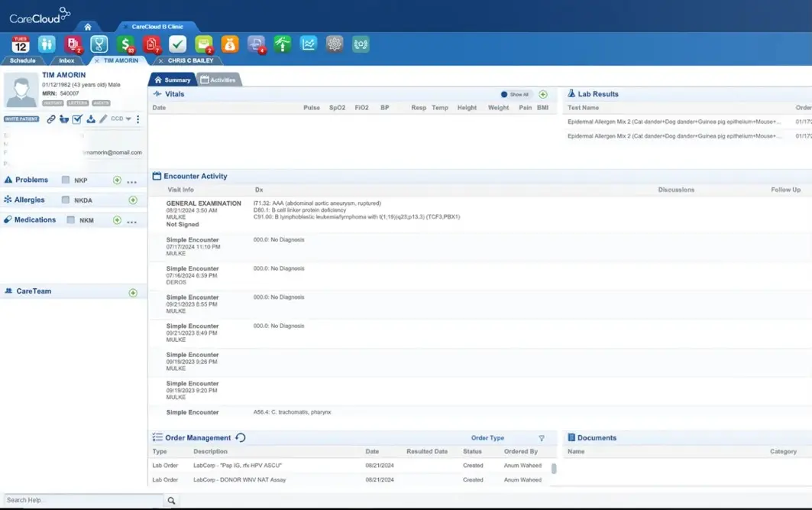Open the ellipsis menu next to Problems
Image resolution: width=812 pixels, height=510 pixels.
click(131, 181)
